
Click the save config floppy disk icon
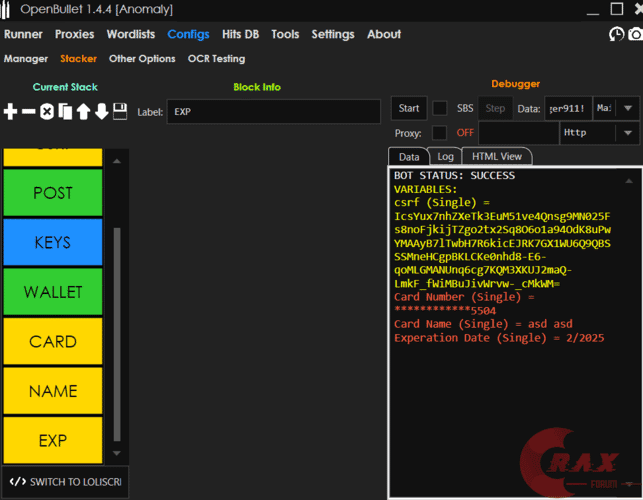click(x=120, y=111)
